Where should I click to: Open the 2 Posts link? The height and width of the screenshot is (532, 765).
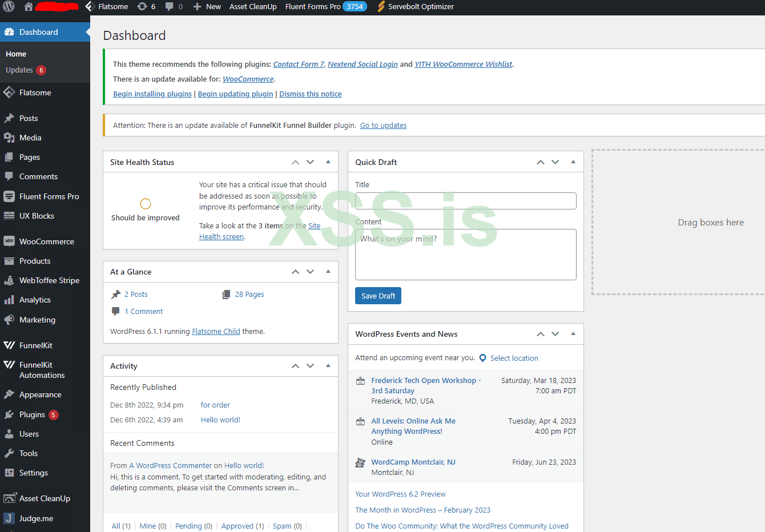[x=136, y=295]
